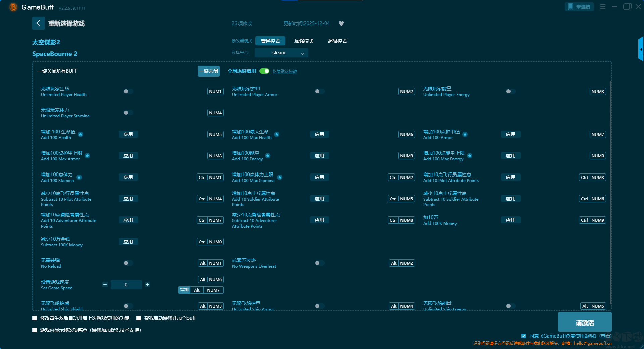Check auto-enable last used features option
Viewport: 644px width, 349px height.
35,318
